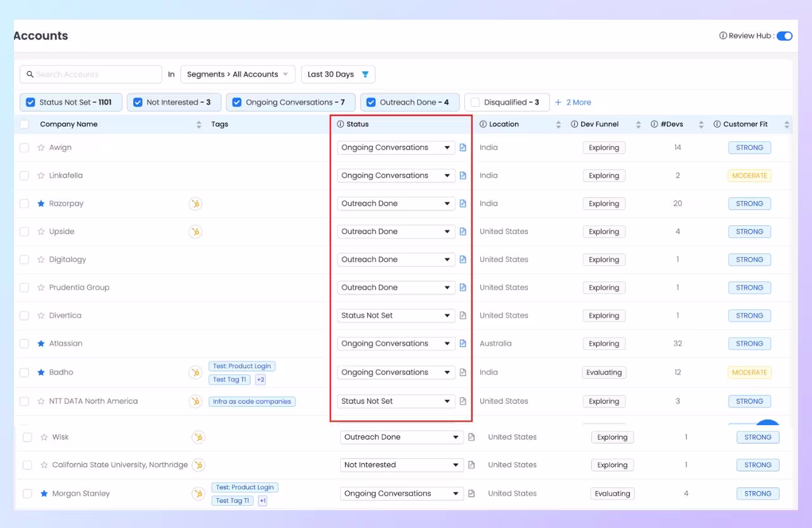The image size is (812, 528).
Task: Open Divertica's status dropdown
Action: [396, 315]
